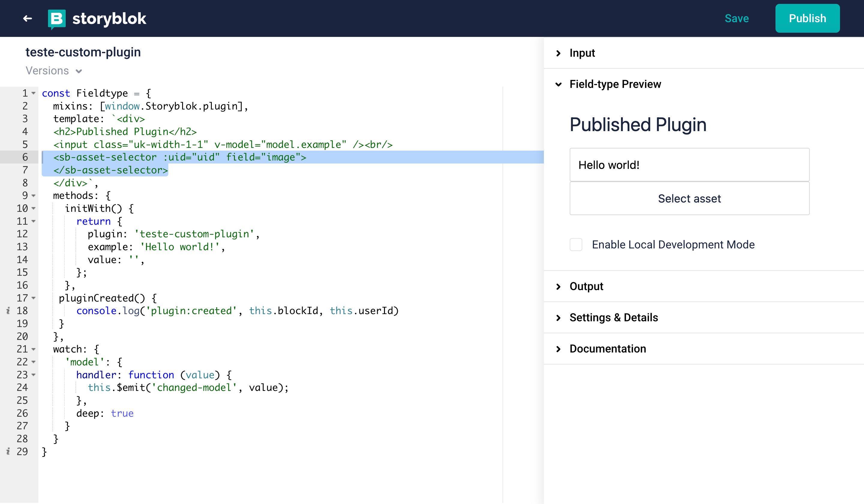The image size is (864, 504).
Task: Fold initWith function at line 10
Action: click(x=34, y=208)
